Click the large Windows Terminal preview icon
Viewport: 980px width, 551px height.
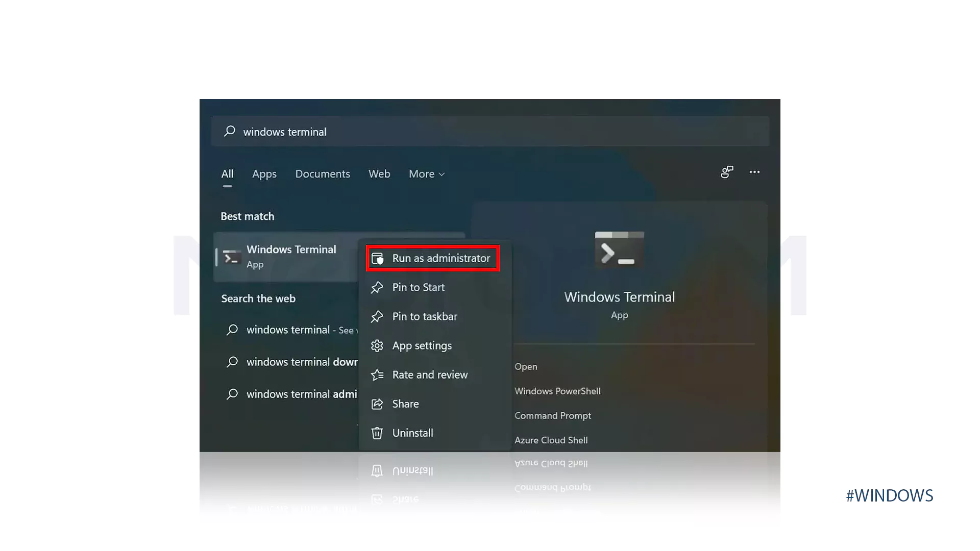click(619, 249)
